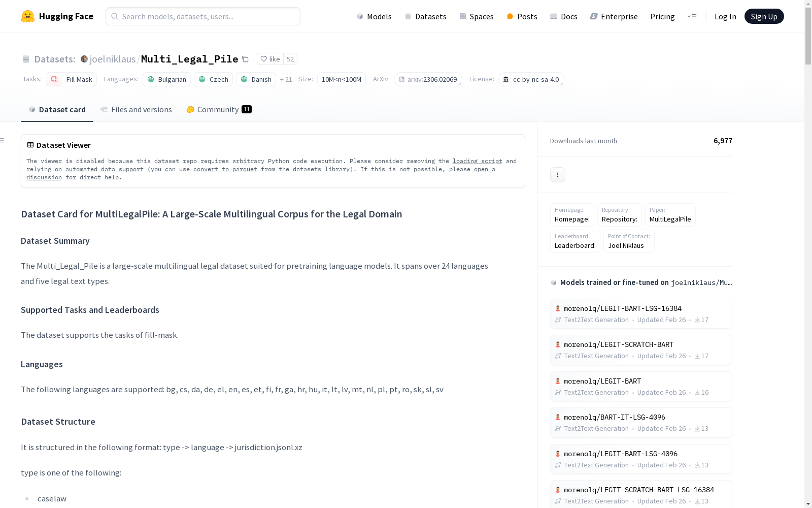Screen dimensions: 812x508
Task: Open the morenolq/LEGIT-SCRATCH-BART model card
Action: coord(641,350)
